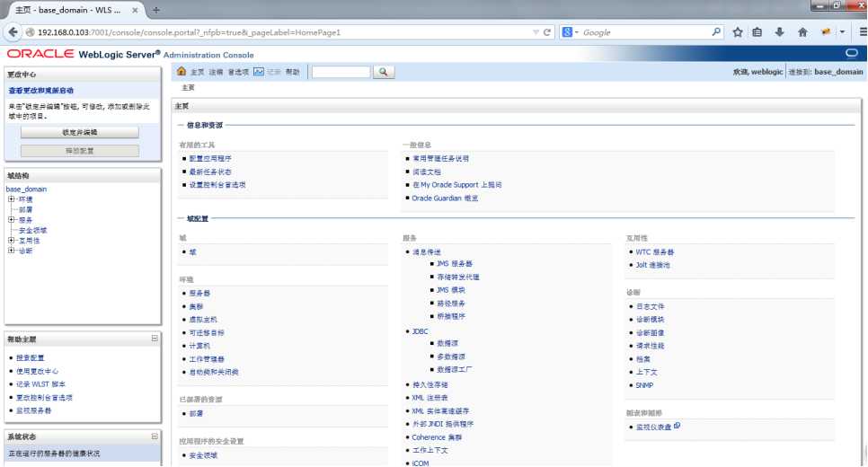Click the 释放配置 button

(x=80, y=151)
